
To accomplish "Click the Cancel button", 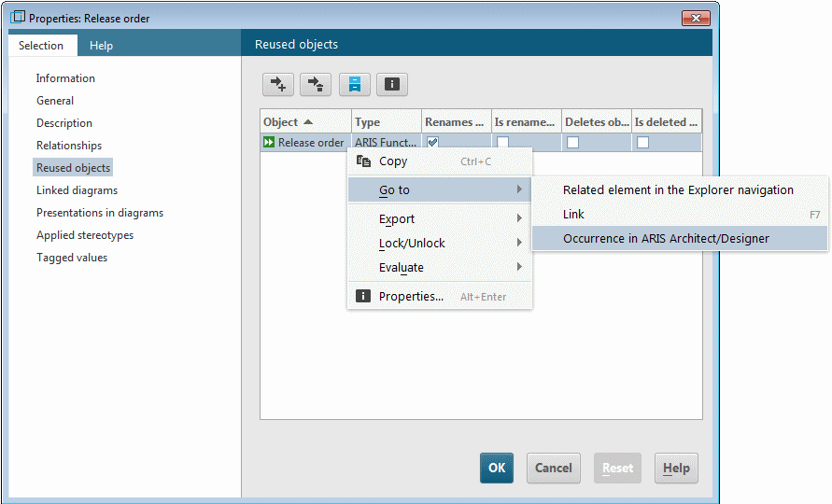I will click(x=554, y=468).
